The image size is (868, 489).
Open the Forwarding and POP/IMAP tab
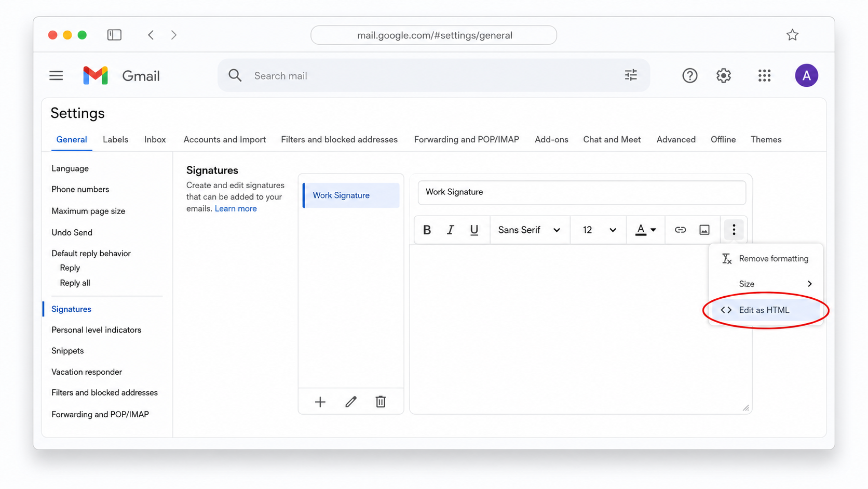click(x=466, y=140)
